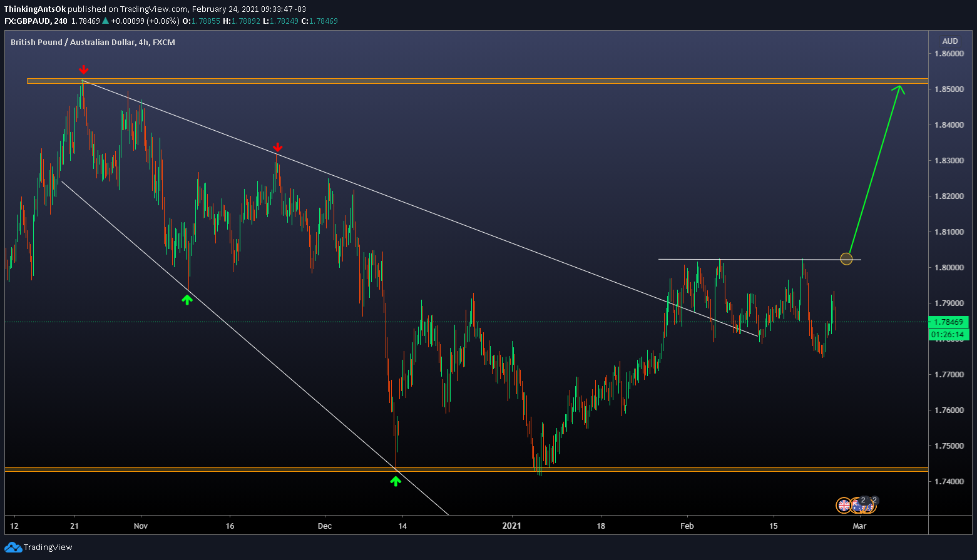The height and width of the screenshot is (560, 977).
Task: Click the 2021 label on time axis
Action: point(512,526)
